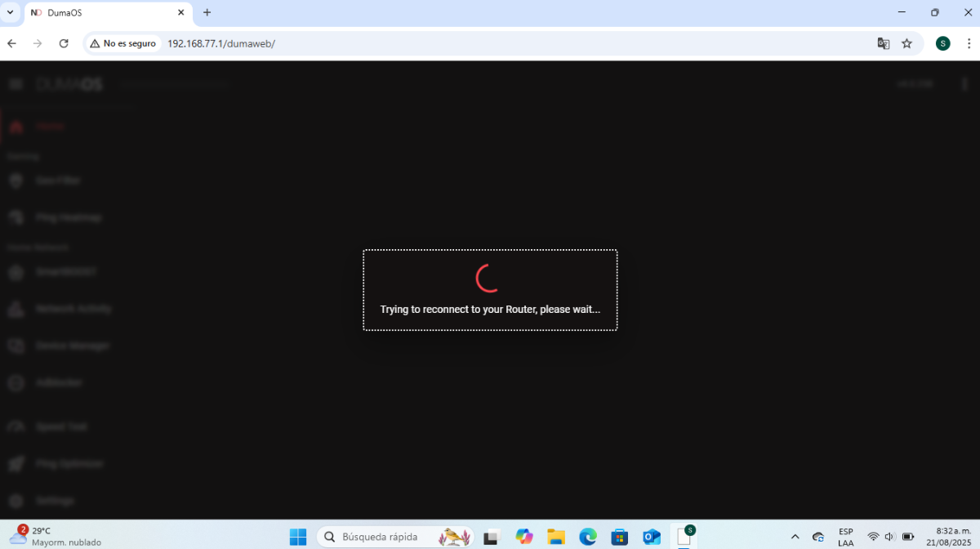Open the Chrome three-dot menu
Image resolution: width=980 pixels, height=549 pixels.
pyautogui.click(x=968, y=43)
